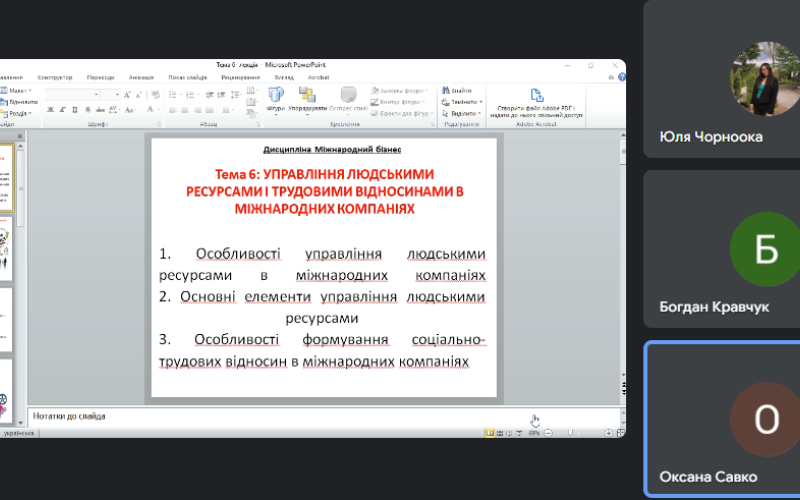Viewport: 800px width, 500px height.
Task: Open the Ефекти для фігур dropdown
Action: click(403, 113)
